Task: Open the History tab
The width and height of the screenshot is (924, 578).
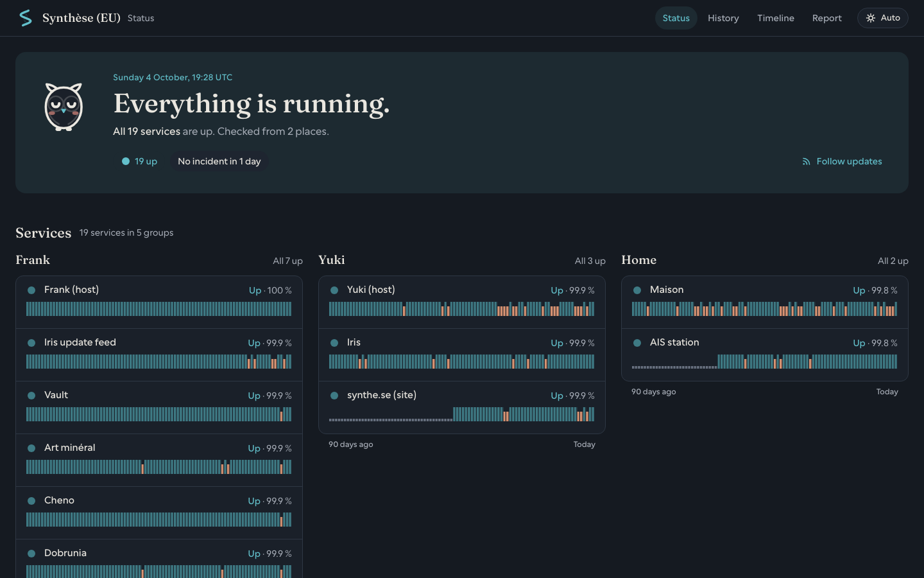Action: (x=723, y=18)
